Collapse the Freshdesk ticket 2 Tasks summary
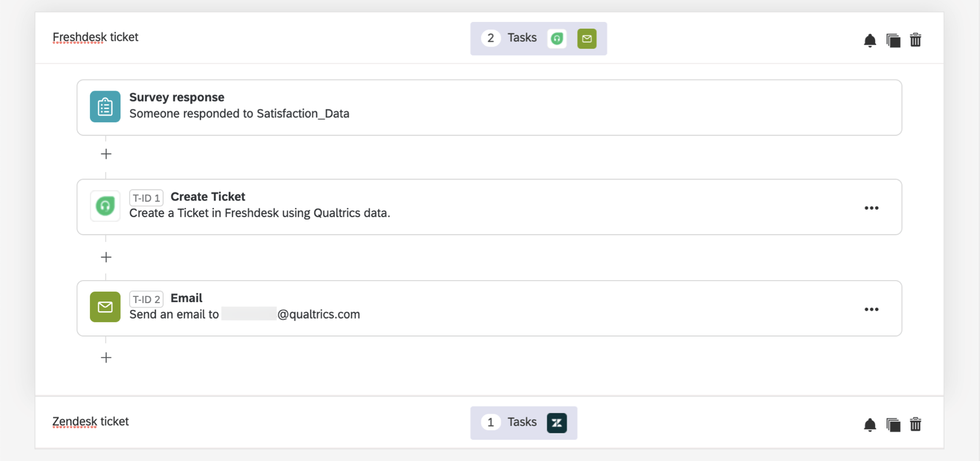This screenshot has height=461, width=980. (538, 39)
